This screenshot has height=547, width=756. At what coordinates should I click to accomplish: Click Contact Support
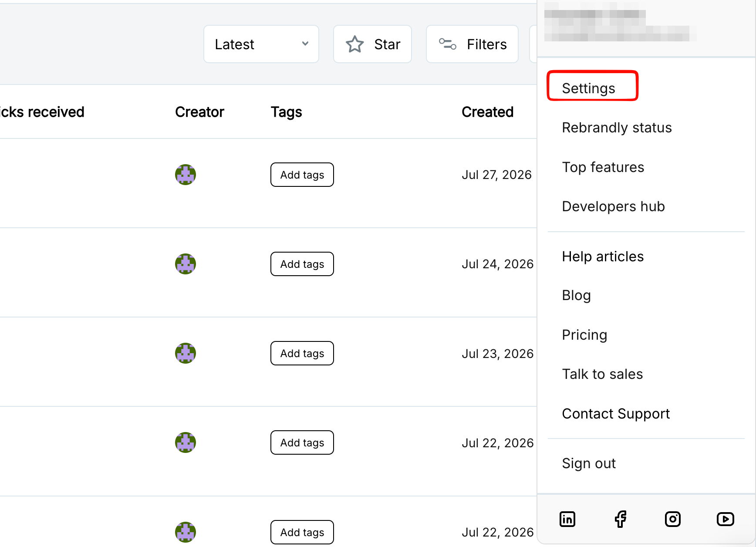pos(616,414)
